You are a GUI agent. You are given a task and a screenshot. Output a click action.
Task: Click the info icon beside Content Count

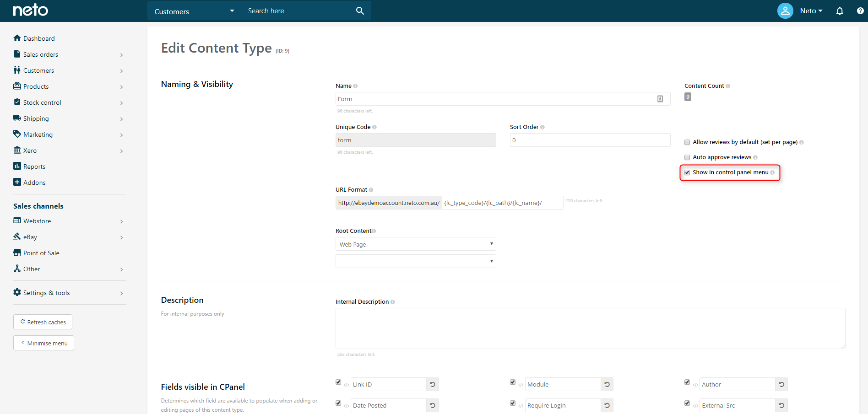tap(728, 86)
